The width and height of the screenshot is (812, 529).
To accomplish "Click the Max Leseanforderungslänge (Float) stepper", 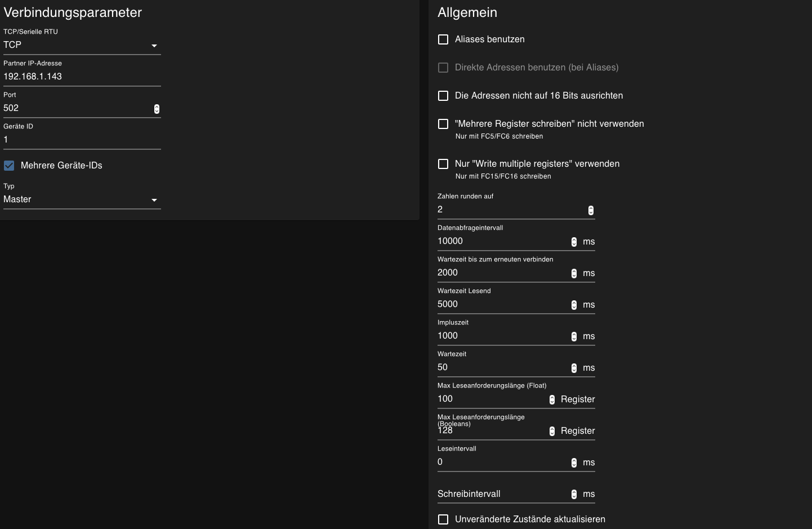I will coord(552,399).
